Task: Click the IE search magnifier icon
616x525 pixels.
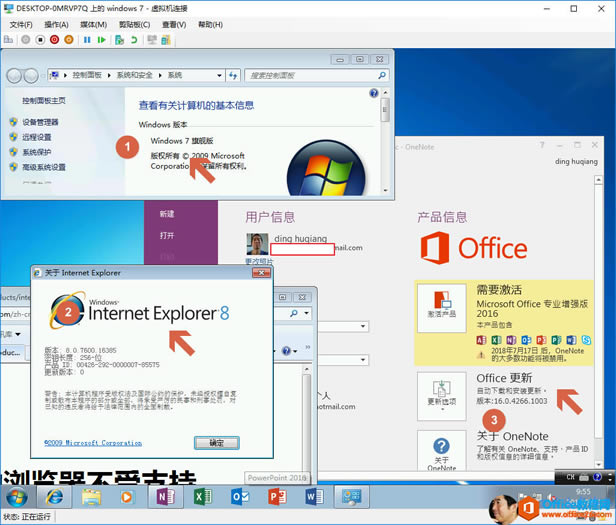Action: (293, 314)
